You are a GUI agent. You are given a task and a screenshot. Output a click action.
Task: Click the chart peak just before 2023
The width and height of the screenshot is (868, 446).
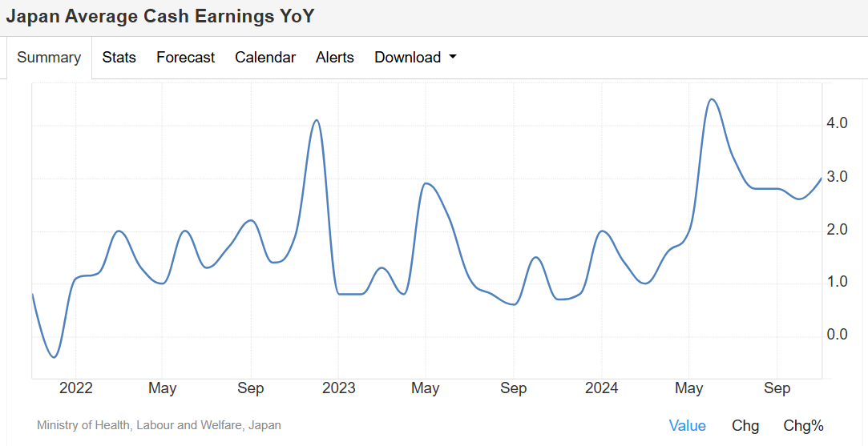(317, 120)
